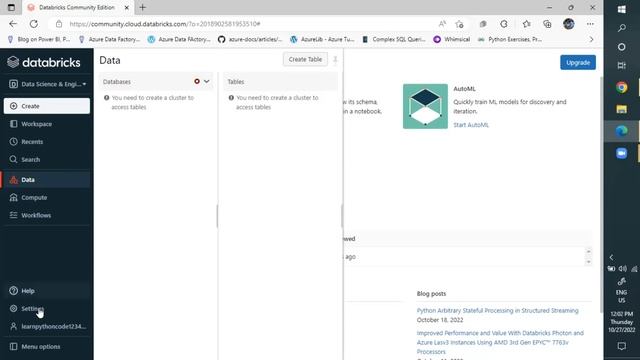The image size is (640, 360).
Task: Open Google Chrome from taskbar
Action: 622,87
